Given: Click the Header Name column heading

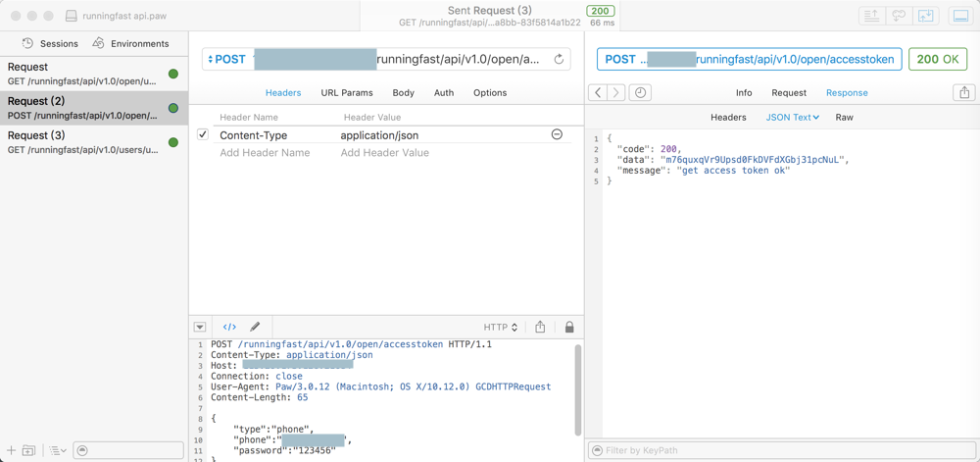Looking at the screenshot, I should pyautogui.click(x=249, y=117).
